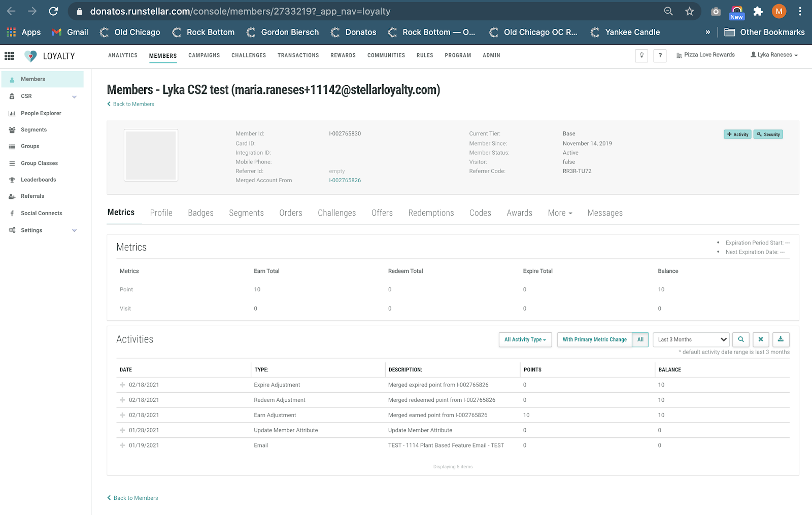Select Members in the left sidebar

[x=43, y=79]
